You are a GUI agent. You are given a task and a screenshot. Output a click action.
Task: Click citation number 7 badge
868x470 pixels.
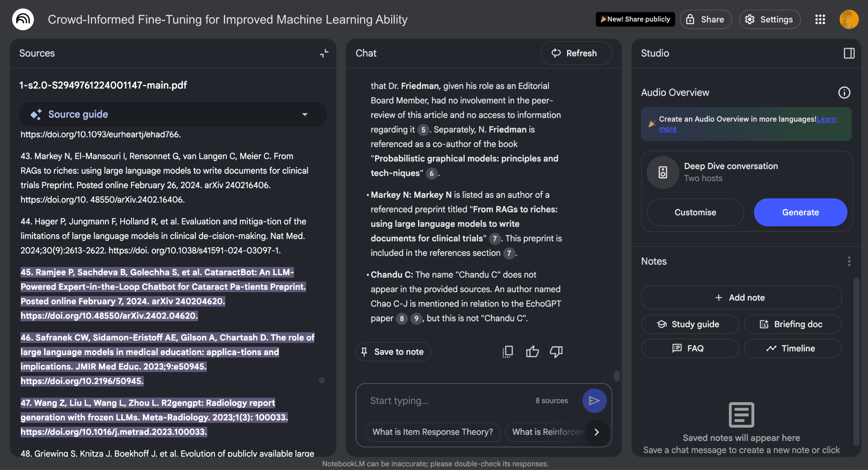495,239
